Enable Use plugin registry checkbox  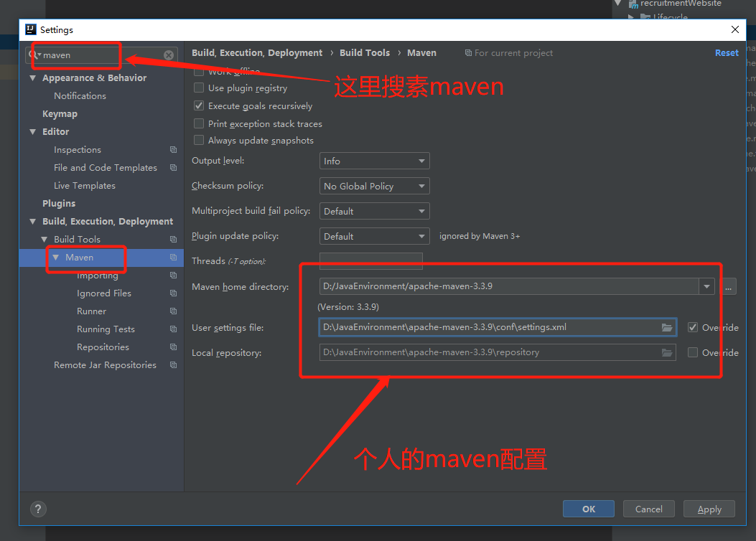(199, 88)
